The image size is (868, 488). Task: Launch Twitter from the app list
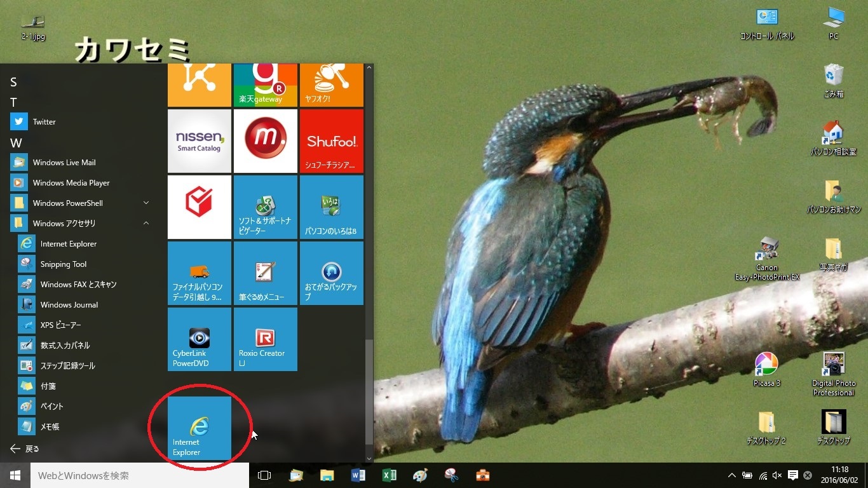tap(80, 121)
